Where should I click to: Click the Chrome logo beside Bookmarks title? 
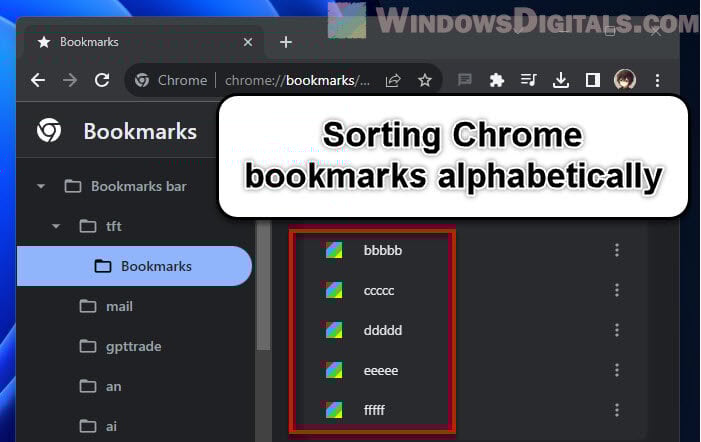tap(49, 130)
